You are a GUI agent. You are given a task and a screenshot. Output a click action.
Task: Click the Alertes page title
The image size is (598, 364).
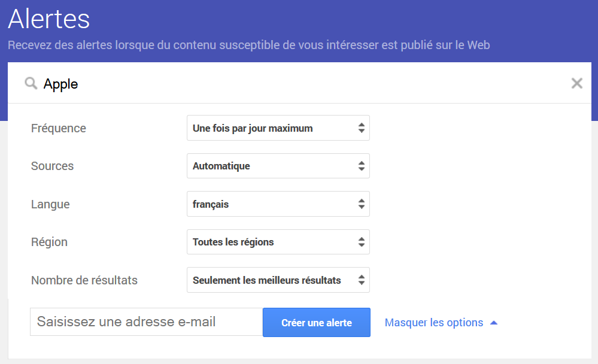coord(49,19)
